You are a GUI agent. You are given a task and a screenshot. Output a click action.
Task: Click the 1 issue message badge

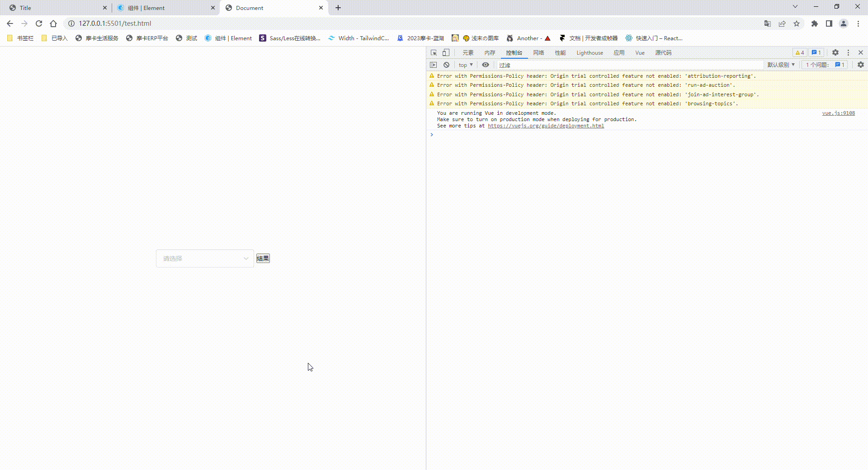816,52
